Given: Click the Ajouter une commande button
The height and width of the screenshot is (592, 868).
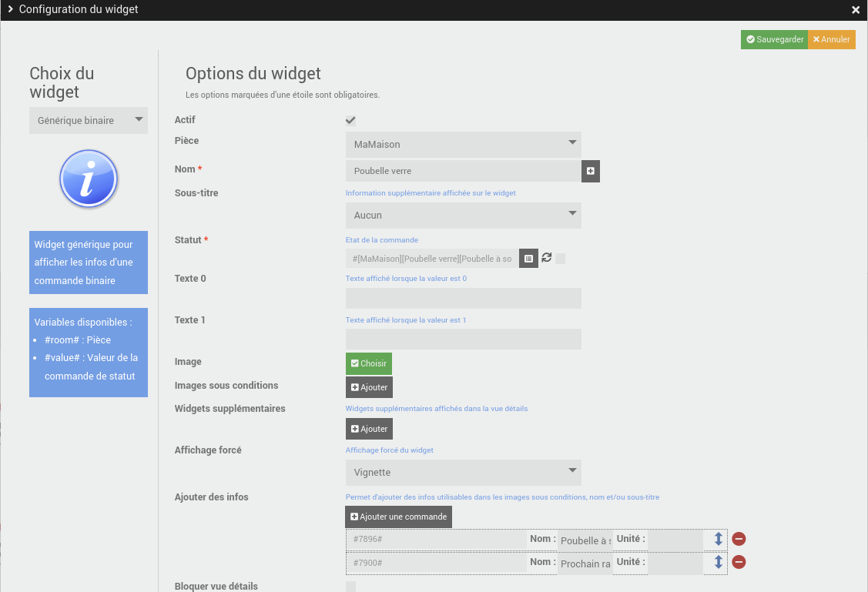Looking at the screenshot, I should pyautogui.click(x=398, y=517).
